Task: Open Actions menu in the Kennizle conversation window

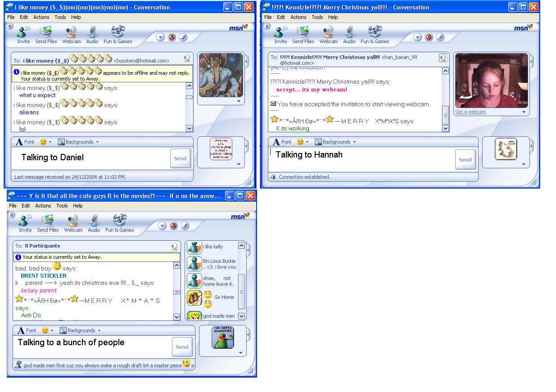Action: point(298,17)
